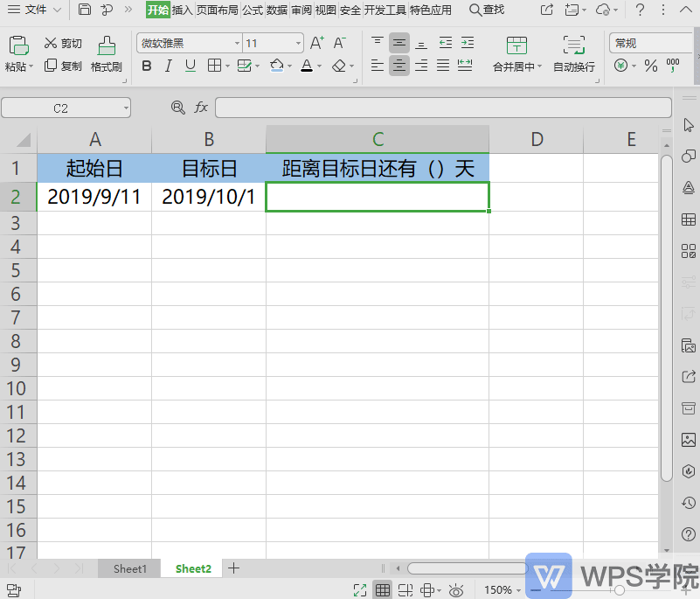Viewport: 700px width, 599px height.
Task: Click the fill color bucket icon
Action: tap(277, 66)
